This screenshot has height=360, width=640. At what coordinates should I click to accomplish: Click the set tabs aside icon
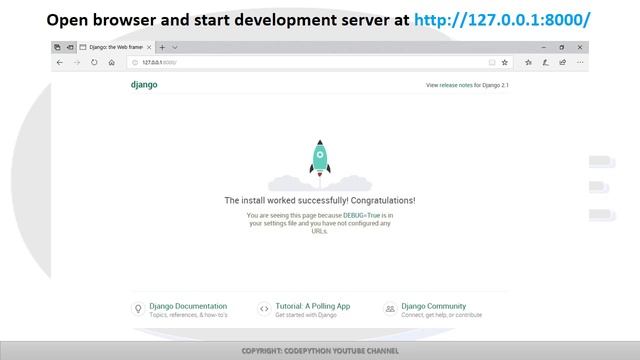click(x=70, y=47)
